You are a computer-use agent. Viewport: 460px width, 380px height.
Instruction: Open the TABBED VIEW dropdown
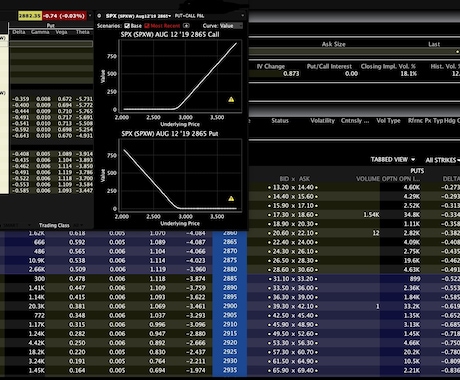393,160
